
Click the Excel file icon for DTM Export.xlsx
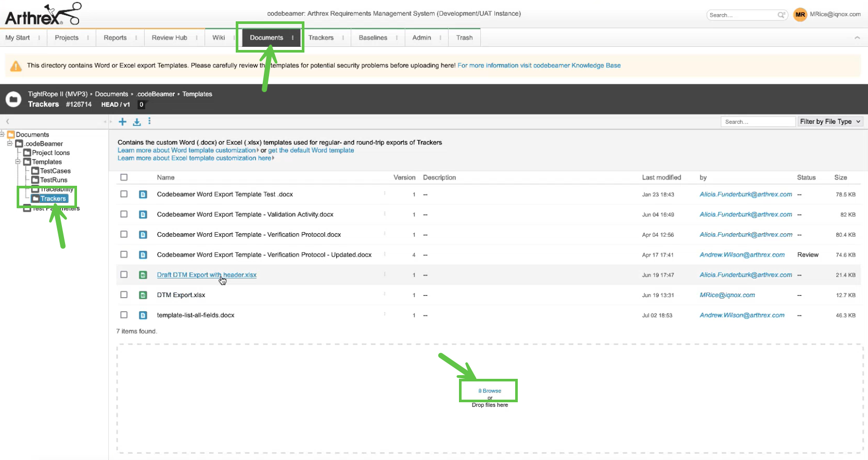click(143, 295)
